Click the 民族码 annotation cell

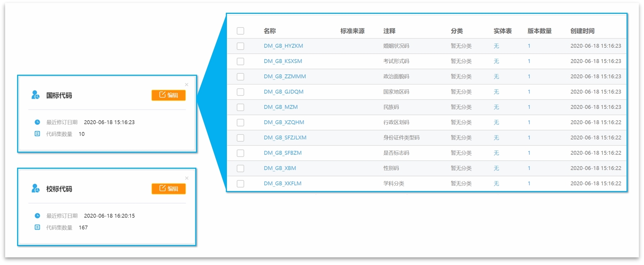coord(391,107)
